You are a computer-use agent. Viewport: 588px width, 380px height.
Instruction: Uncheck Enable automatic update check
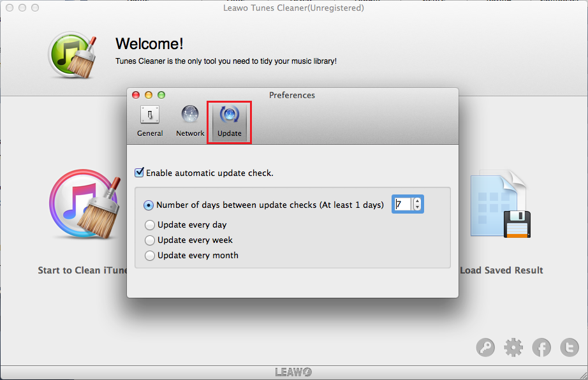(x=140, y=173)
